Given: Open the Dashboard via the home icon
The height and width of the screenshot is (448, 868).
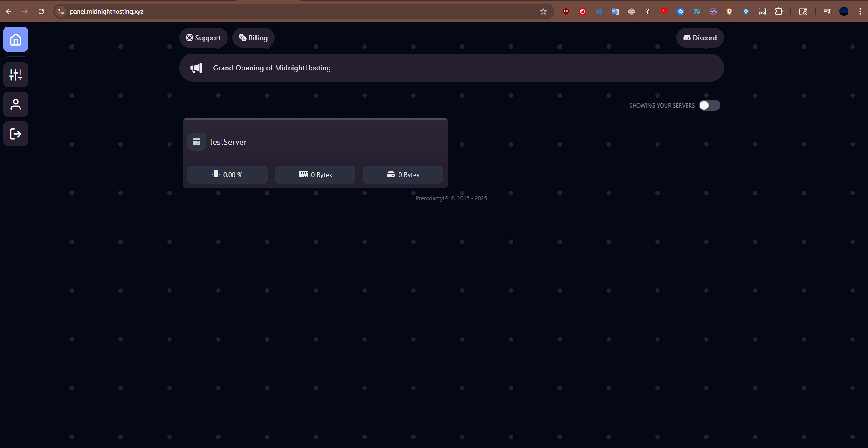Looking at the screenshot, I should pos(15,39).
